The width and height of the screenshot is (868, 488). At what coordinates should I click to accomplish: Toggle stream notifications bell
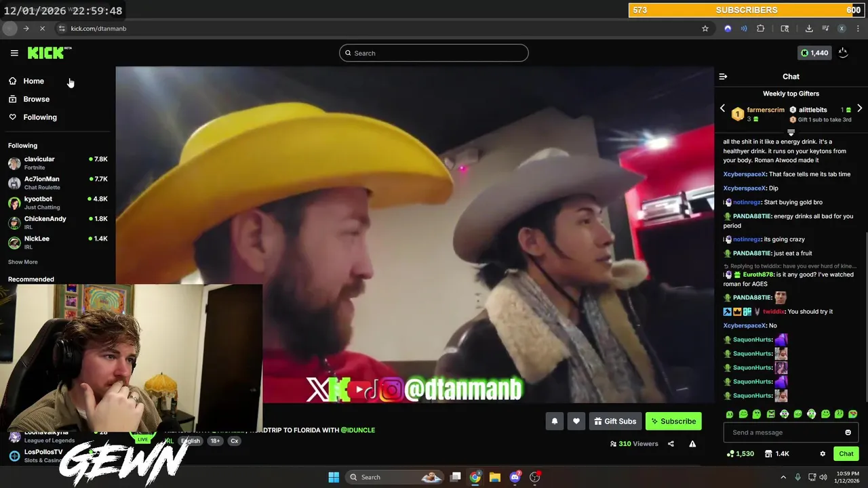click(x=554, y=421)
